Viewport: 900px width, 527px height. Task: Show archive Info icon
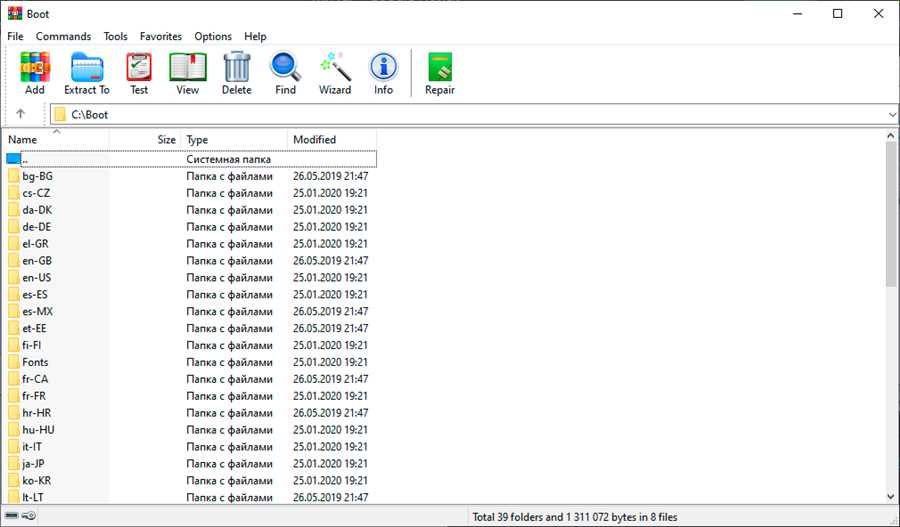click(383, 72)
